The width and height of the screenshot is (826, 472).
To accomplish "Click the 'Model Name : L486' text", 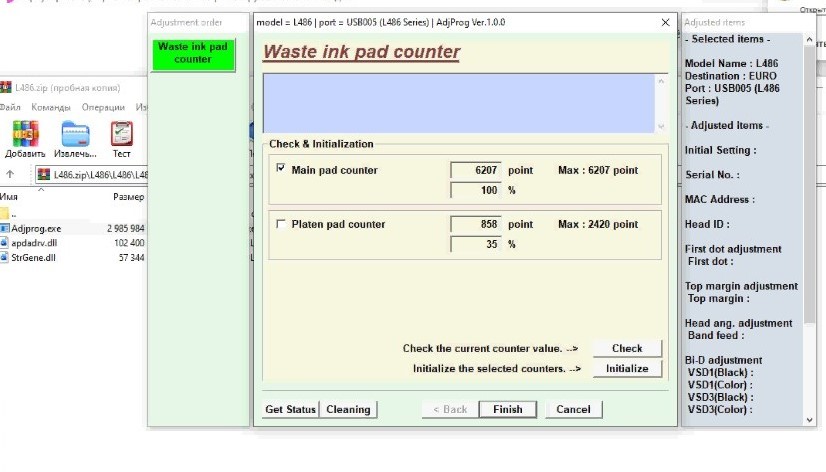I will 731,63.
